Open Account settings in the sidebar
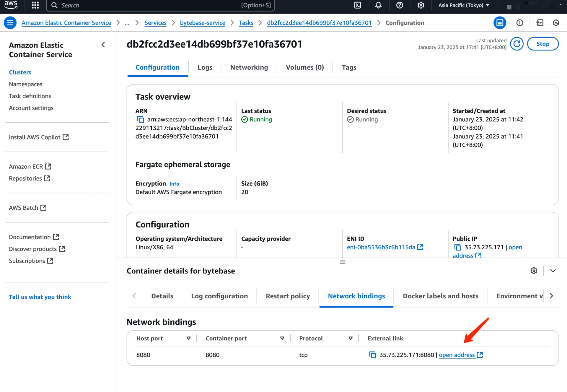The image size is (567, 392). 31,108
